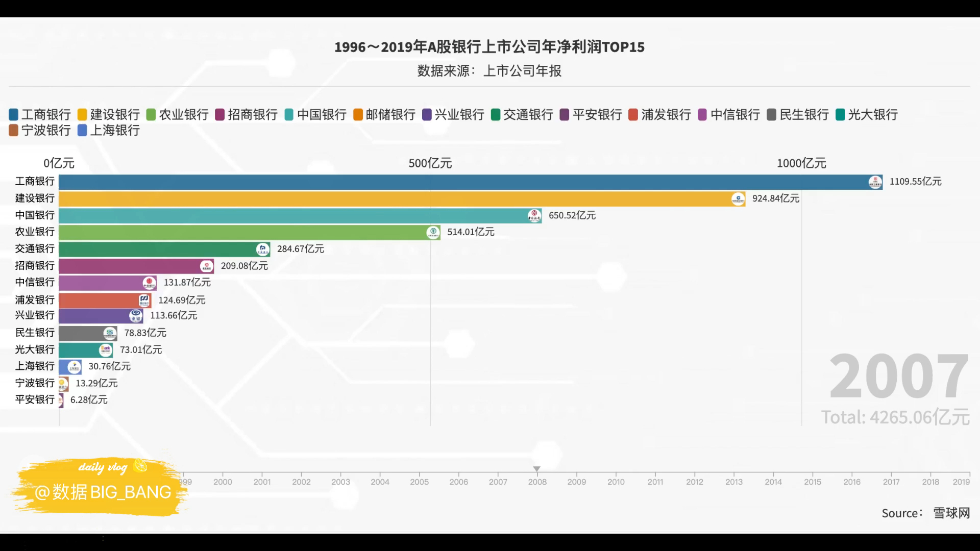
Task: Click the 650.52亿元 value label
Action: [572, 215]
